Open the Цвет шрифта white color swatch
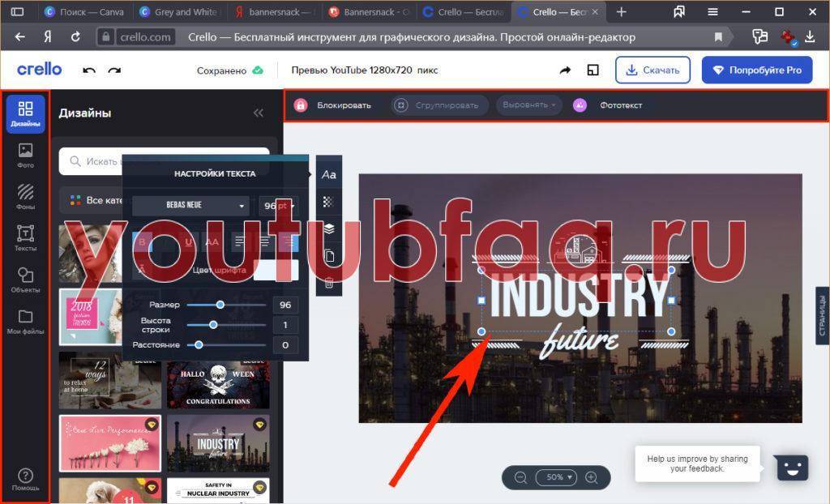The image size is (830, 504). tap(276, 270)
